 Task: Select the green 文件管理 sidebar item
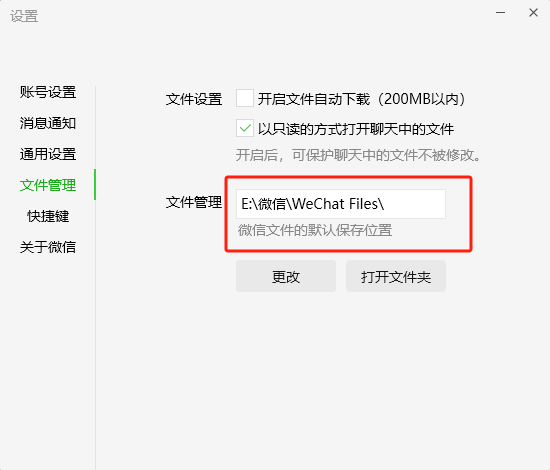[x=48, y=185]
